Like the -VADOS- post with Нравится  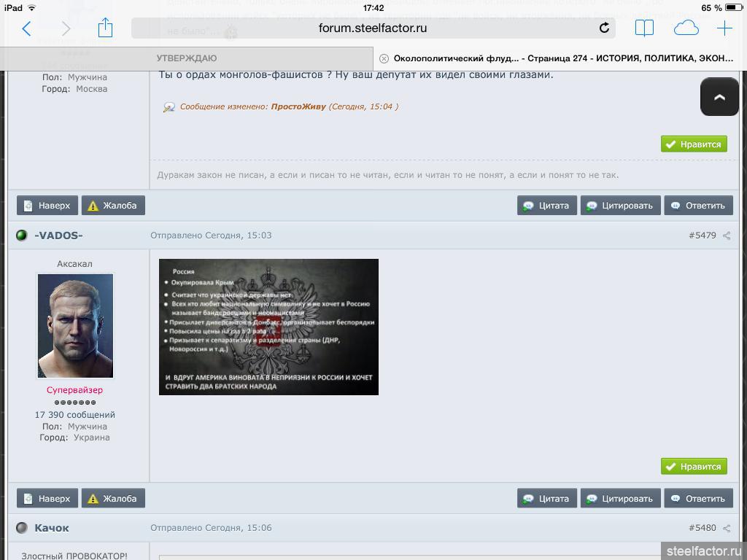pyautogui.click(x=694, y=466)
